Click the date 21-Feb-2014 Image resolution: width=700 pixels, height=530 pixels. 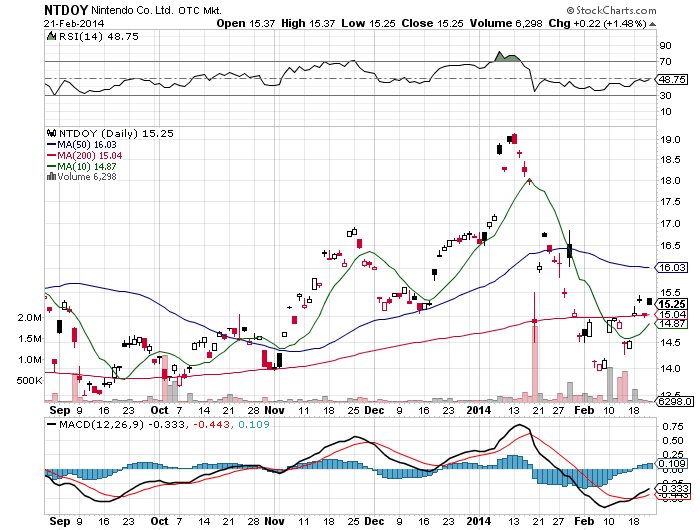pos(74,23)
